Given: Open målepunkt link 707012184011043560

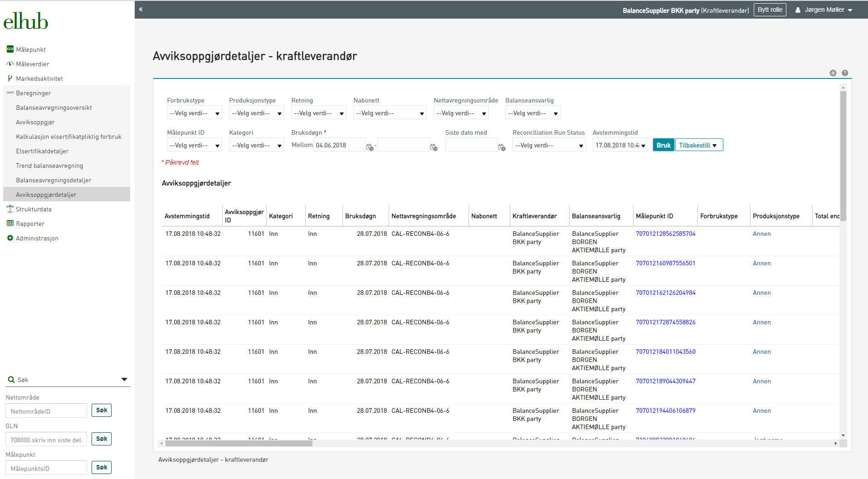Looking at the screenshot, I should [665, 352].
